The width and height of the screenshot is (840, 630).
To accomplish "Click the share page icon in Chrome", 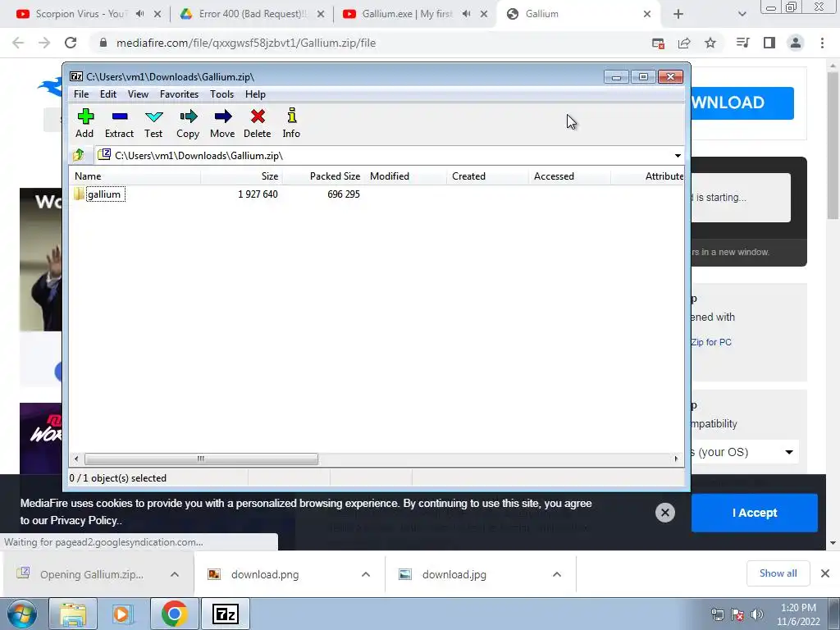I will [x=684, y=43].
